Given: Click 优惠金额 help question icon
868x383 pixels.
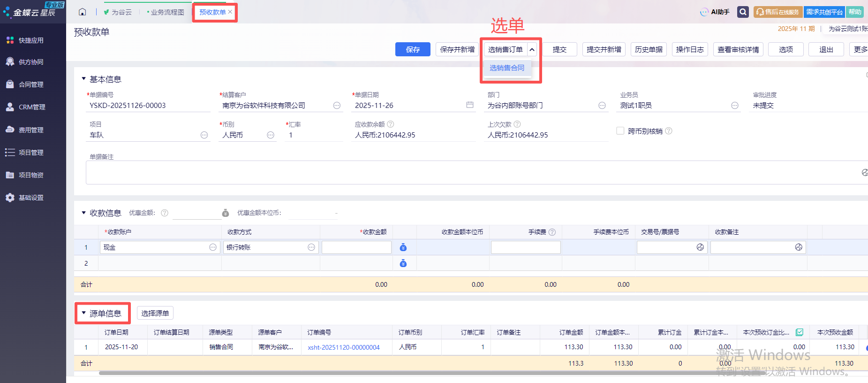Looking at the screenshot, I should [x=165, y=213].
